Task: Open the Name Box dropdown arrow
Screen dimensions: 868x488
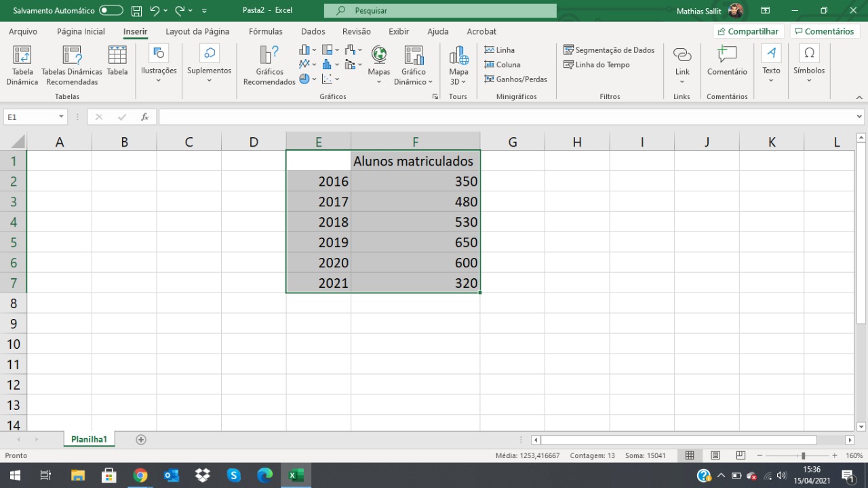Action: click(x=61, y=117)
